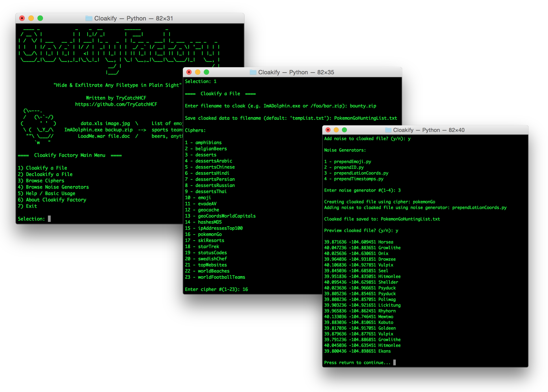The image size is (548, 392).
Task: Select '5) Help / Basic Usage' line
Action: 46,193
